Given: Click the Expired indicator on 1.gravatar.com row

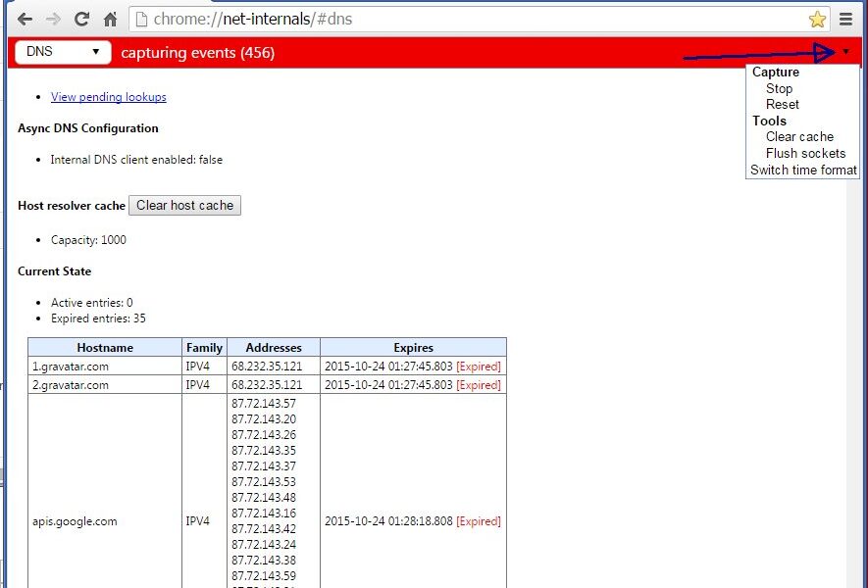Looking at the screenshot, I should click(478, 367).
